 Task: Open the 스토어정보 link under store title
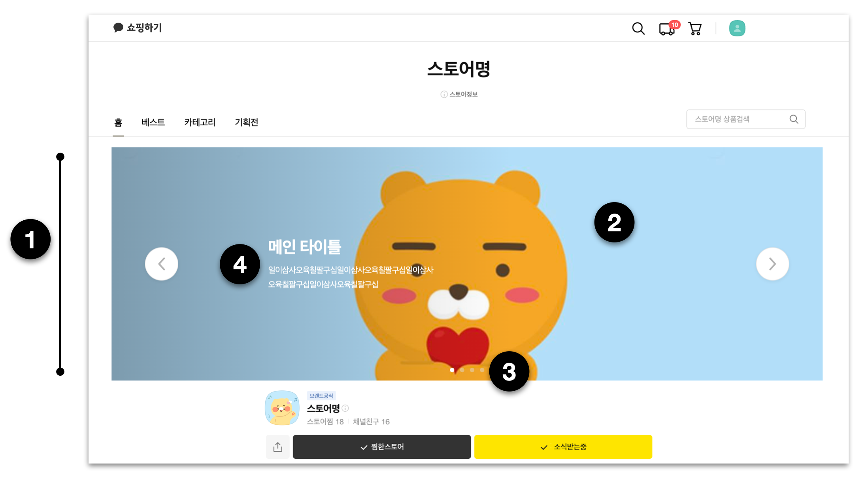pyautogui.click(x=459, y=94)
